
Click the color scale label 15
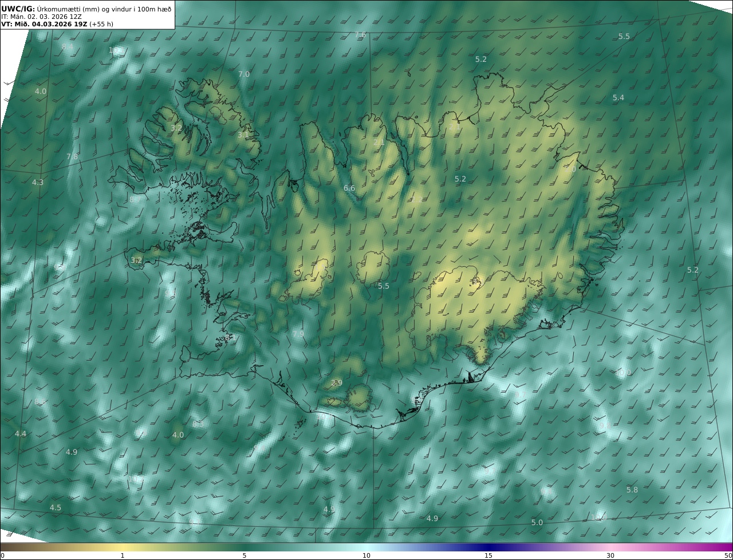tap(488, 556)
